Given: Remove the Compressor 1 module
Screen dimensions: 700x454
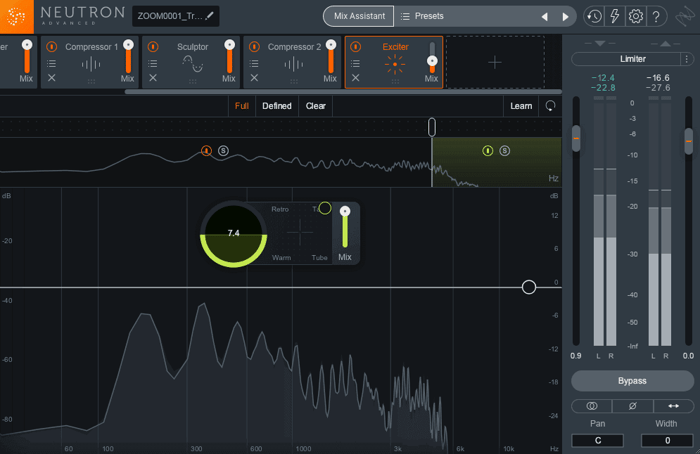Looking at the screenshot, I should pos(52,78).
